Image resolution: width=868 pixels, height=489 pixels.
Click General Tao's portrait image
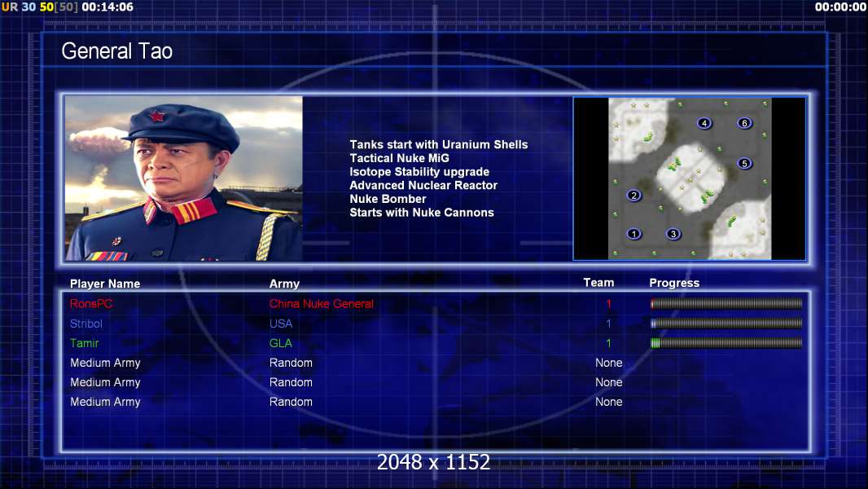(x=184, y=178)
